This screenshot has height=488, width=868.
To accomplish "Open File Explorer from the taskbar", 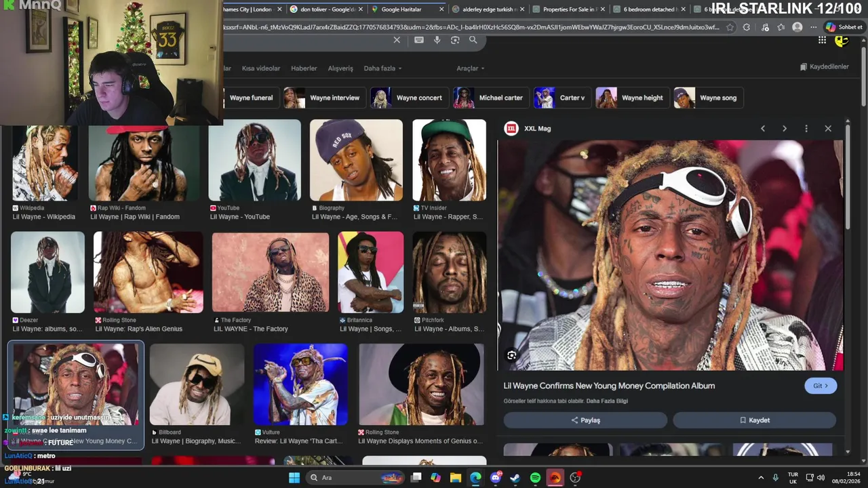I will coord(456,478).
